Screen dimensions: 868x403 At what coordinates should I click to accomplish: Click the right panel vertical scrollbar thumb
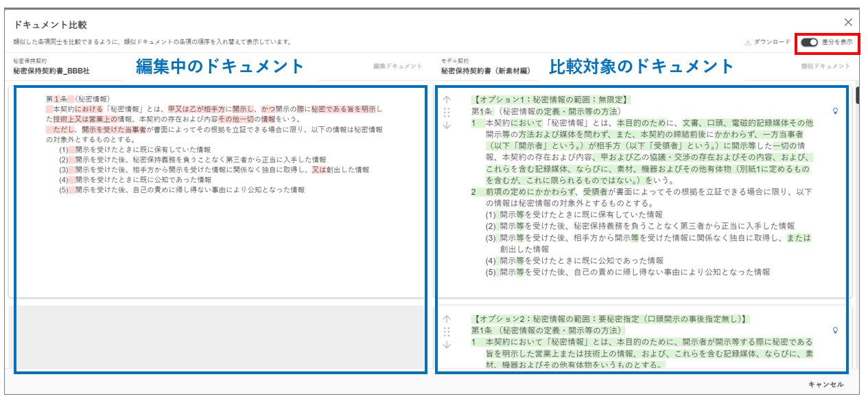click(x=856, y=96)
